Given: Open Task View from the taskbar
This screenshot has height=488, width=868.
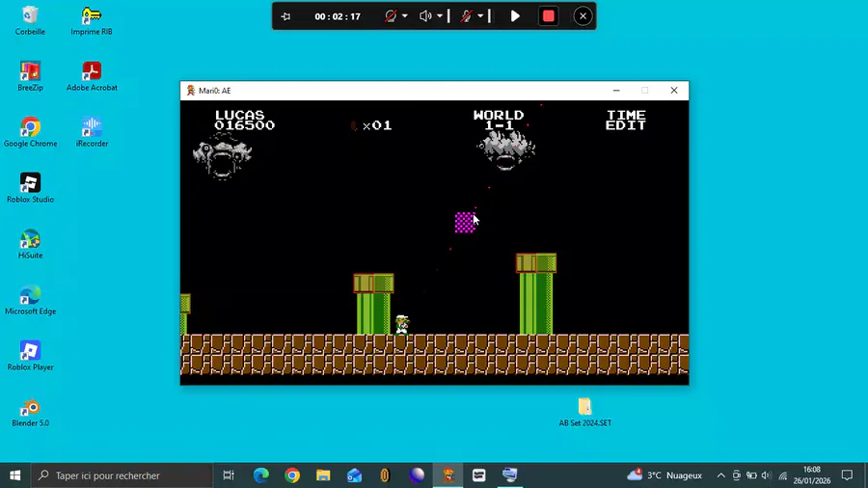Looking at the screenshot, I should pos(228,475).
